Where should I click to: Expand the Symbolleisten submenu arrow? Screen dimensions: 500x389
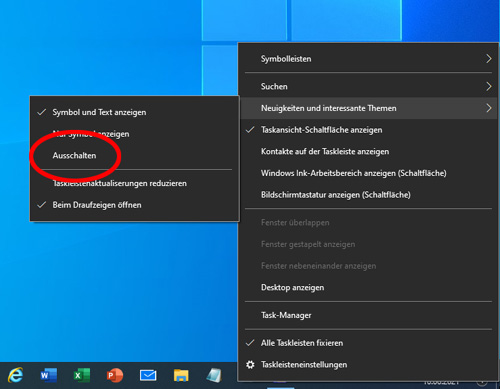click(489, 59)
